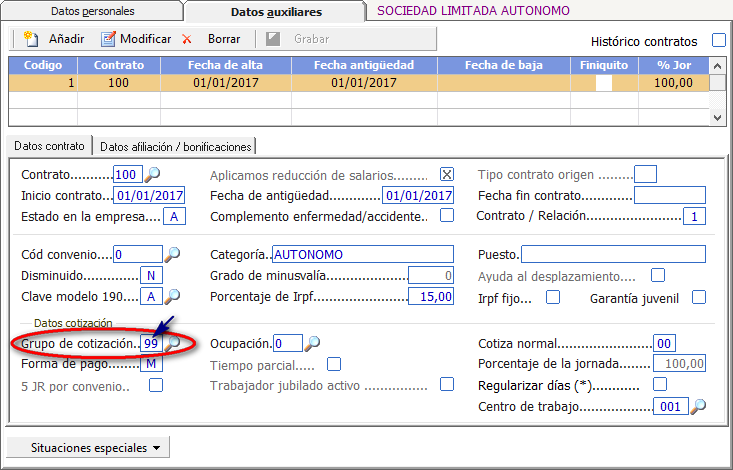Open the Cód convenio search magnifier
This screenshot has height=470, width=733.
pyautogui.click(x=172, y=254)
